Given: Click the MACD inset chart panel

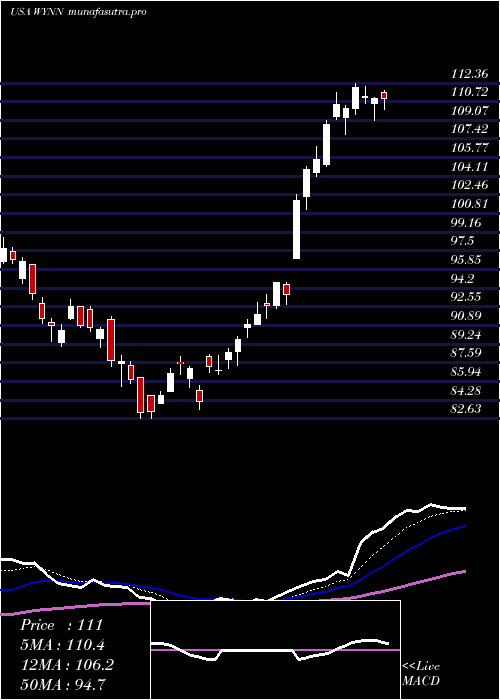Looking at the screenshot, I should point(275,650).
